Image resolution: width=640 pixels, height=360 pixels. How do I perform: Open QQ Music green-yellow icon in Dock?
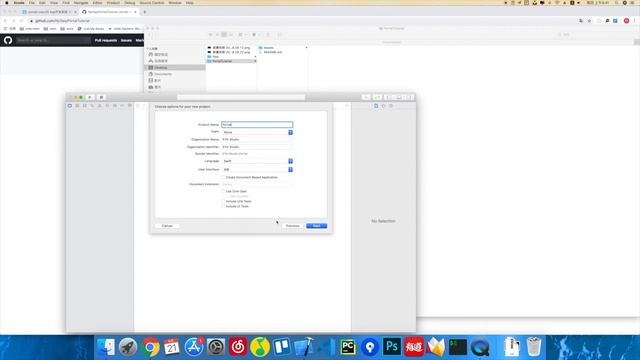click(x=260, y=347)
